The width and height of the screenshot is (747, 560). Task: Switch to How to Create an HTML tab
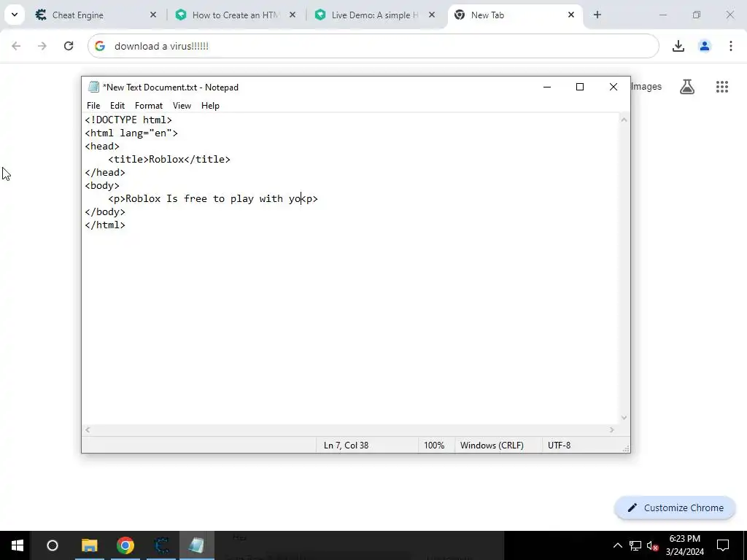tap(236, 15)
